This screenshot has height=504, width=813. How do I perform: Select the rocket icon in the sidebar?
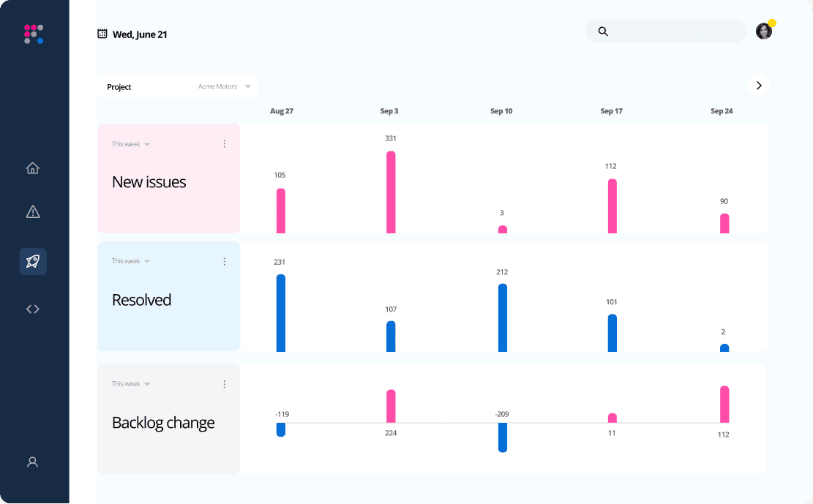(x=33, y=261)
